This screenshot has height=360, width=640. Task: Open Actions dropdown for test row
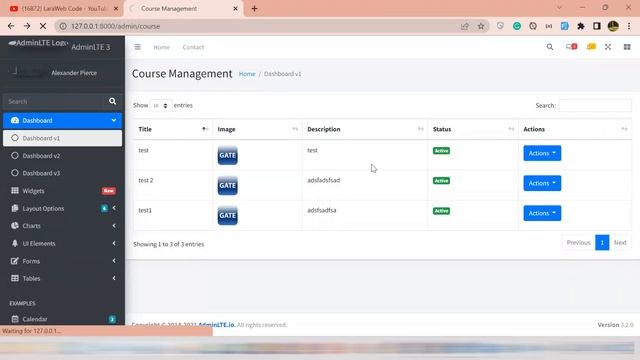(x=542, y=153)
